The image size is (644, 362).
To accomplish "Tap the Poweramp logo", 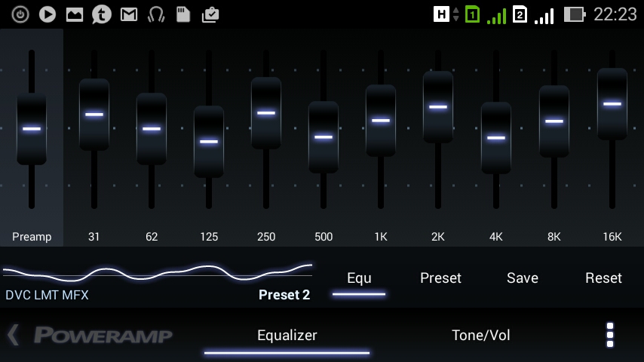I will pos(103,336).
